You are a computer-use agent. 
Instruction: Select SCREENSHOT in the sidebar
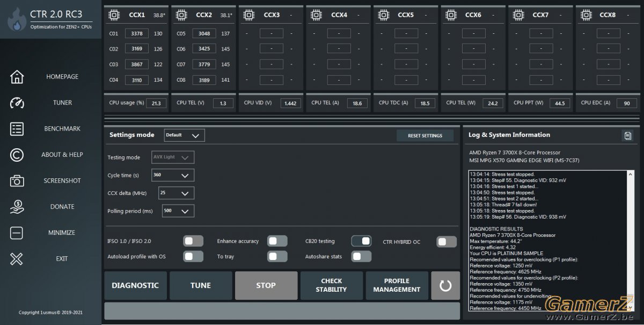[62, 180]
